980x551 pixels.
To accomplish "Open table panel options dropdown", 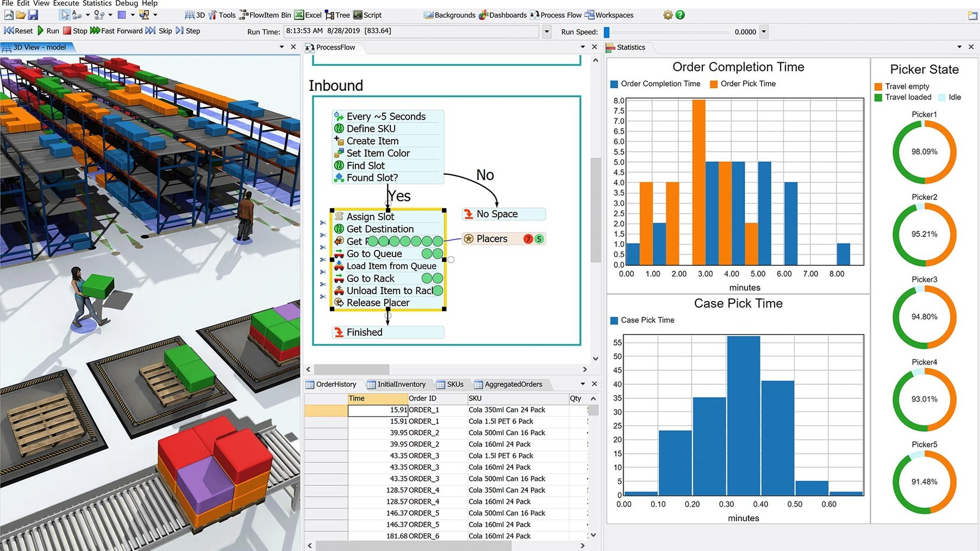I will tap(582, 384).
